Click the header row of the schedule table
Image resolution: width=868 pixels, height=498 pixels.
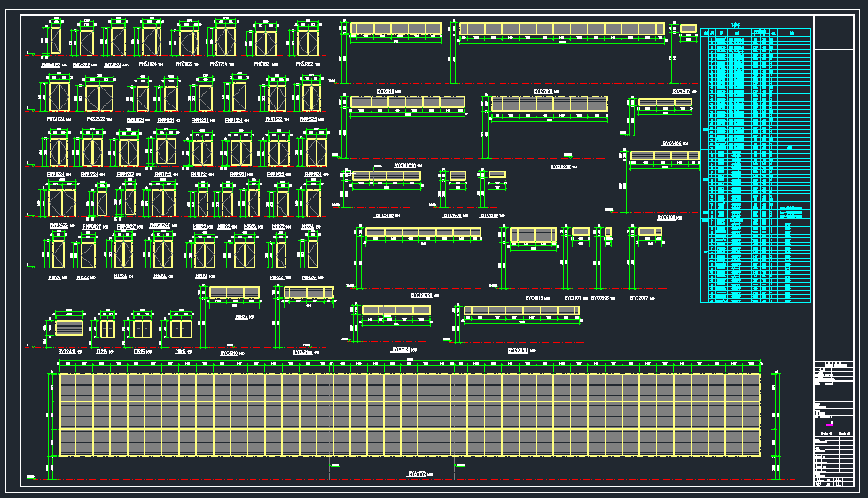tap(755, 34)
